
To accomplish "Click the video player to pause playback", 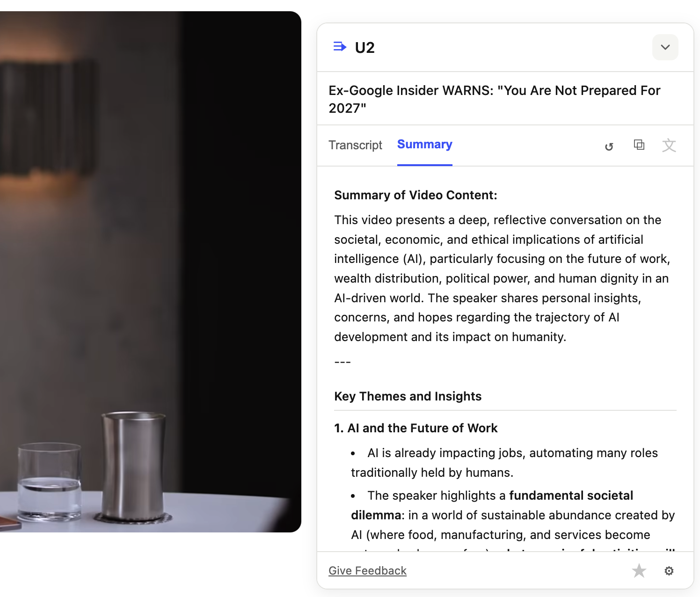I will (x=150, y=271).
